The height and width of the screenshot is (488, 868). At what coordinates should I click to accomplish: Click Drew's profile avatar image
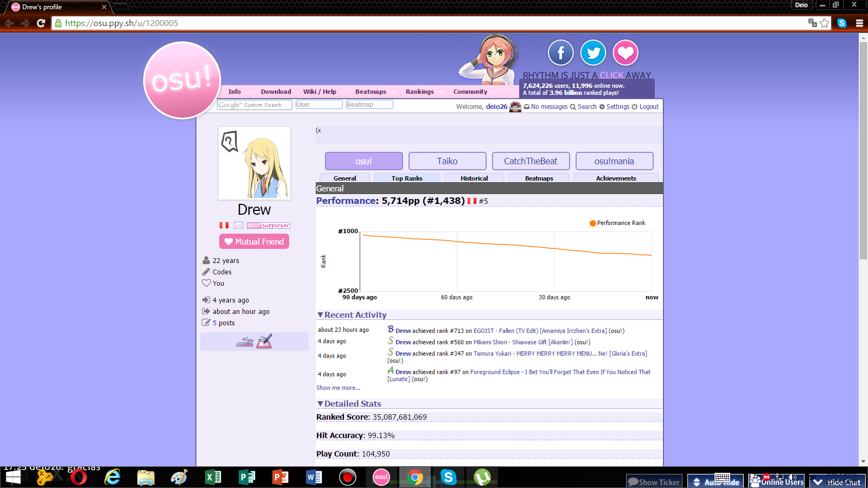click(x=254, y=163)
